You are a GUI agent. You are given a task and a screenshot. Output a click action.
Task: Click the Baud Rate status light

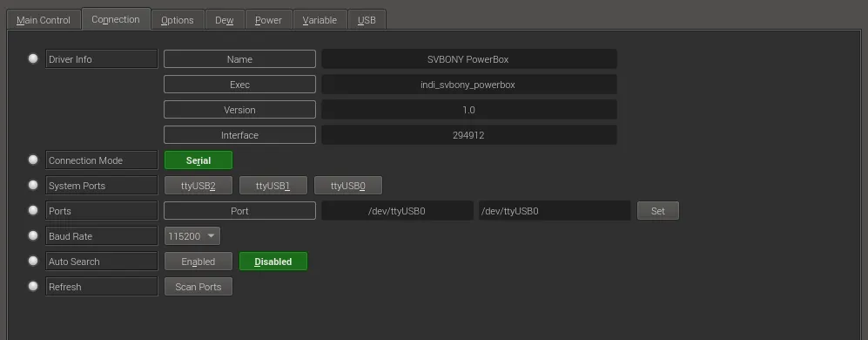pos(33,235)
